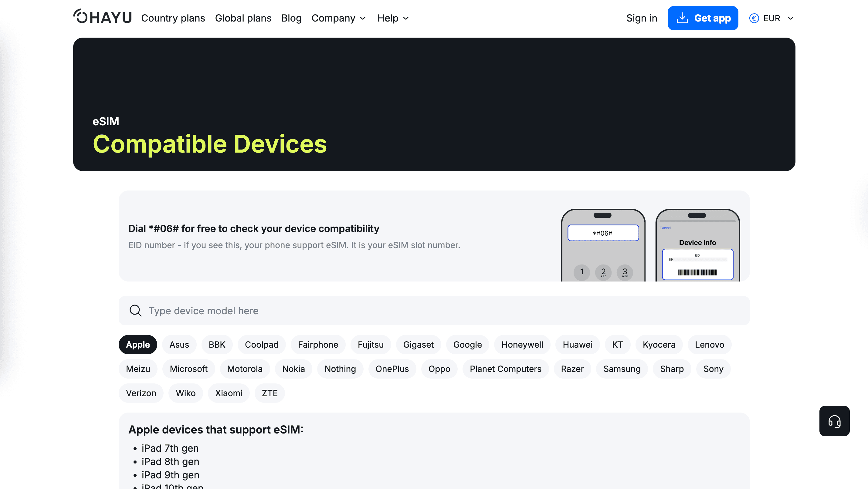The image size is (868, 489).
Task: Click the iPad 9th gen list item
Action: tap(170, 475)
